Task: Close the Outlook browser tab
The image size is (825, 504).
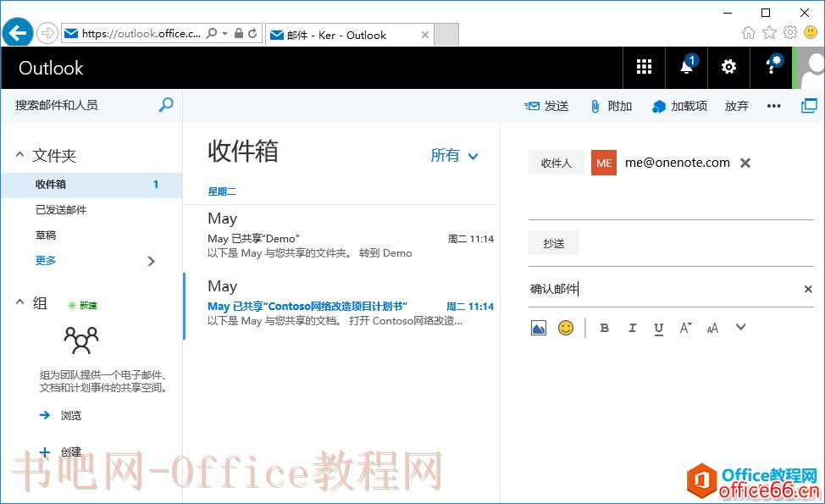Action: tap(425, 36)
